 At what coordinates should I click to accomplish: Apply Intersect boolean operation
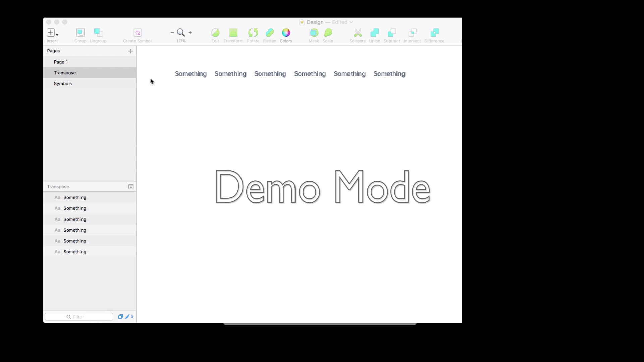412,33
